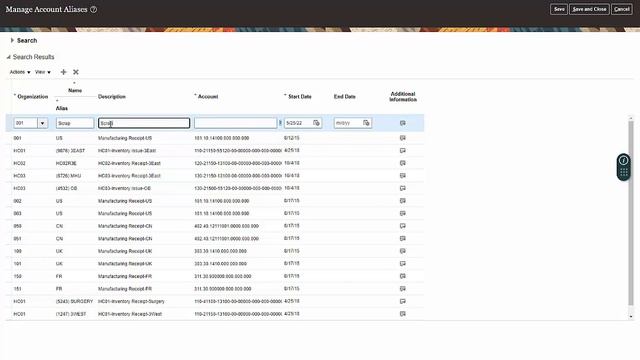
Task: Click the Save button
Action: (559, 9)
